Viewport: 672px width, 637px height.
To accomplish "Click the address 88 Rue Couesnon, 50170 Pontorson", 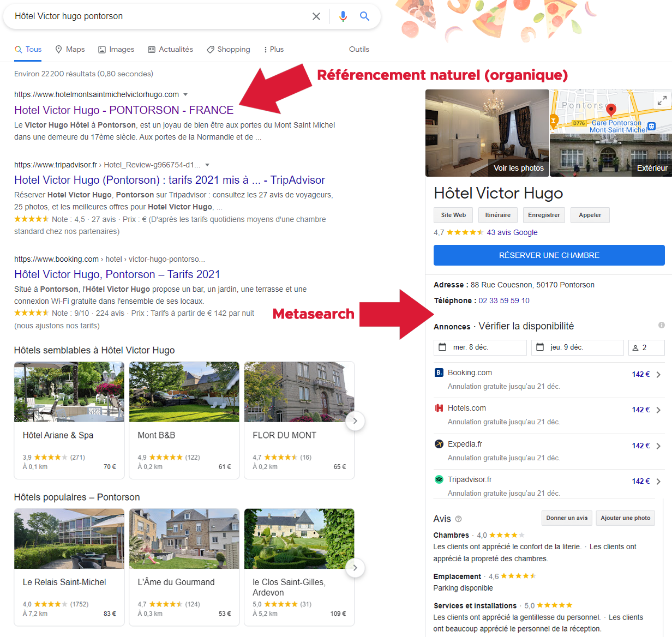I will 532,285.
